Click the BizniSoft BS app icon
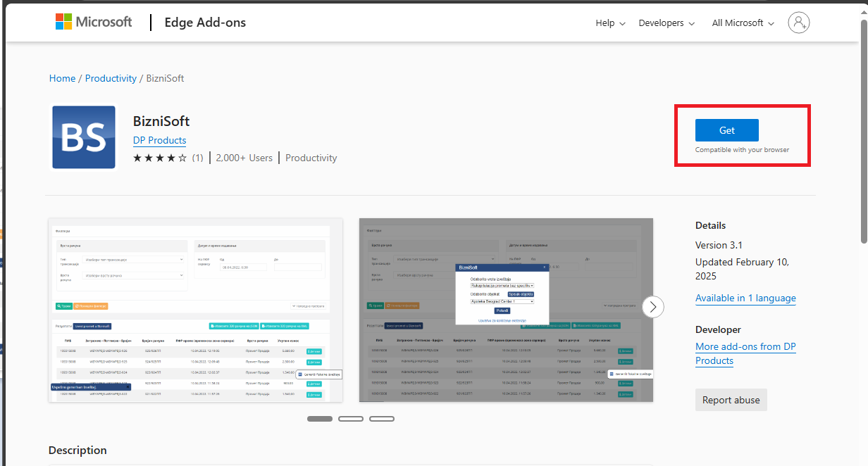This screenshot has width=868, height=466. click(84, 137)
